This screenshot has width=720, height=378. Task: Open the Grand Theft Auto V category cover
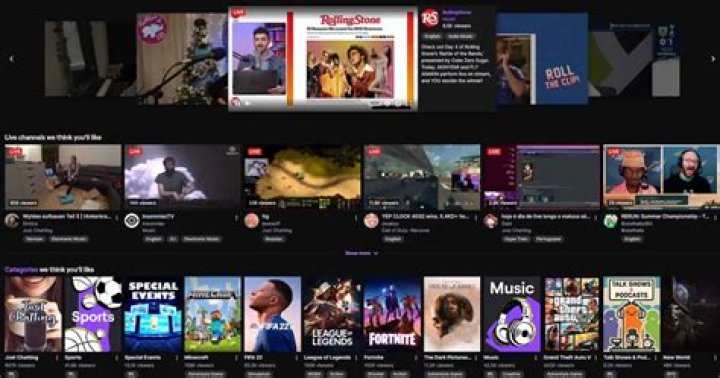[572, 314]
